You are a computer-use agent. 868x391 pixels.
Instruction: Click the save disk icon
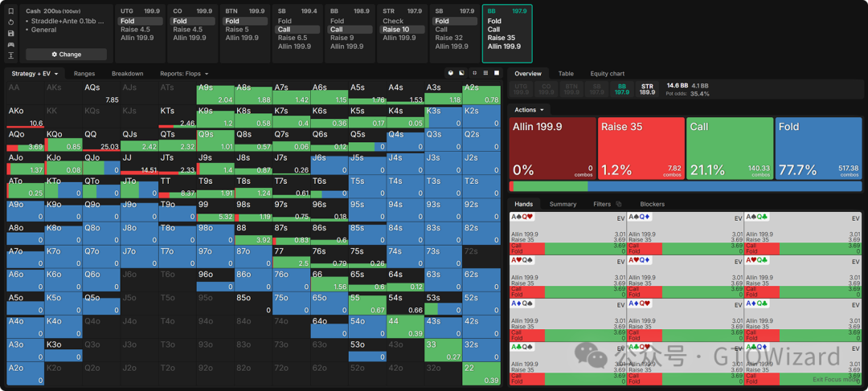pos(11,33)
